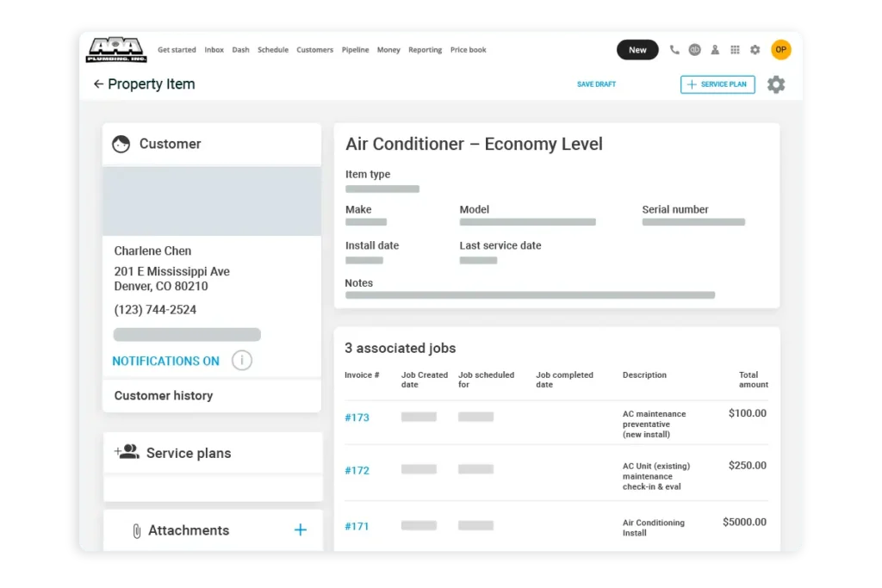Click the phone call icon in top bar
882x588 pixels.
tap(674, 50)
